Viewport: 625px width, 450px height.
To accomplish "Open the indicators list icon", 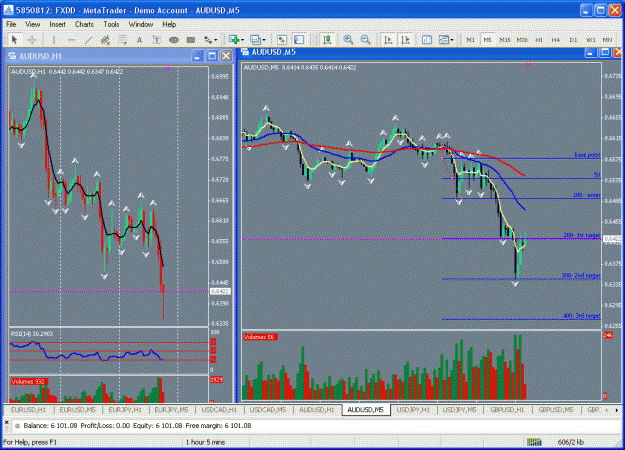I will tap(427, 40).
